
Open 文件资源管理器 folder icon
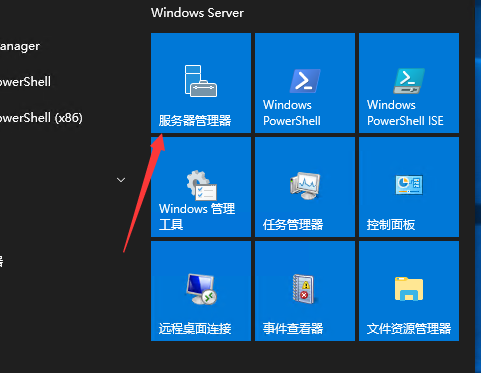[409, 289]
